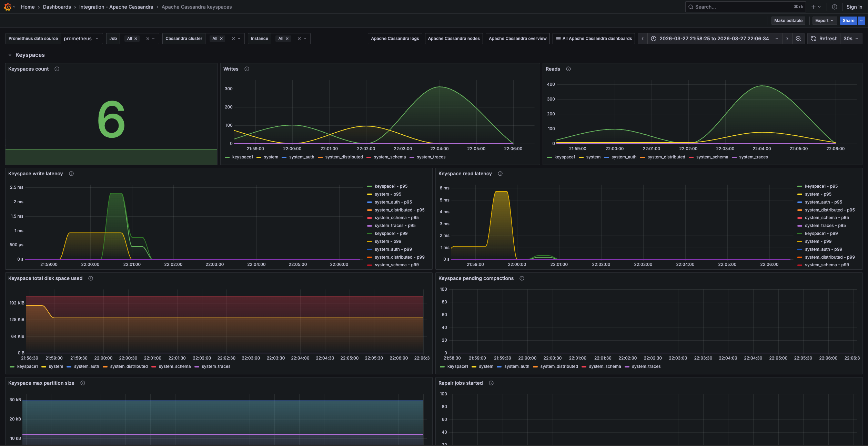Screen dimensions: 868x446
Task: Collapse the Keyspaces row section
Action: 10,55
